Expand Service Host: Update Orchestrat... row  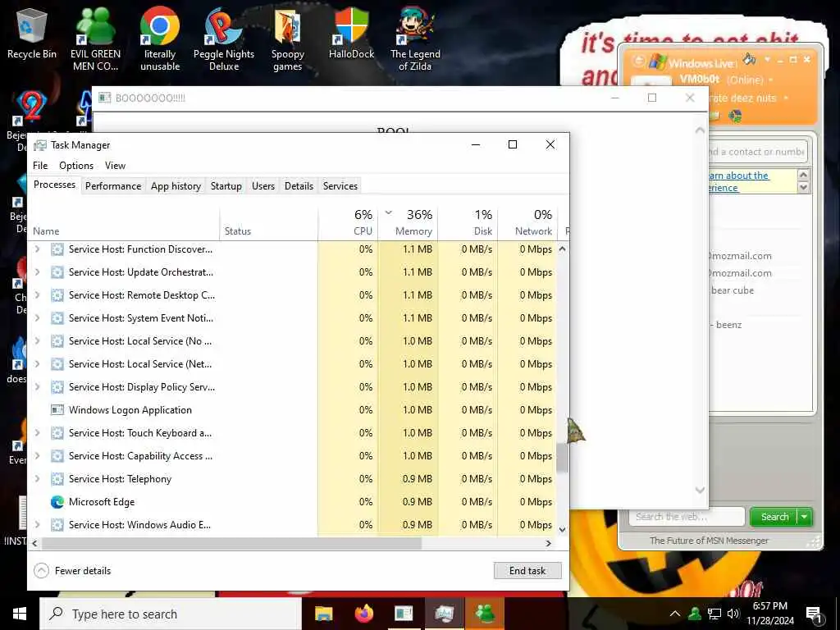pyautogui.click(x=38, y=272)
